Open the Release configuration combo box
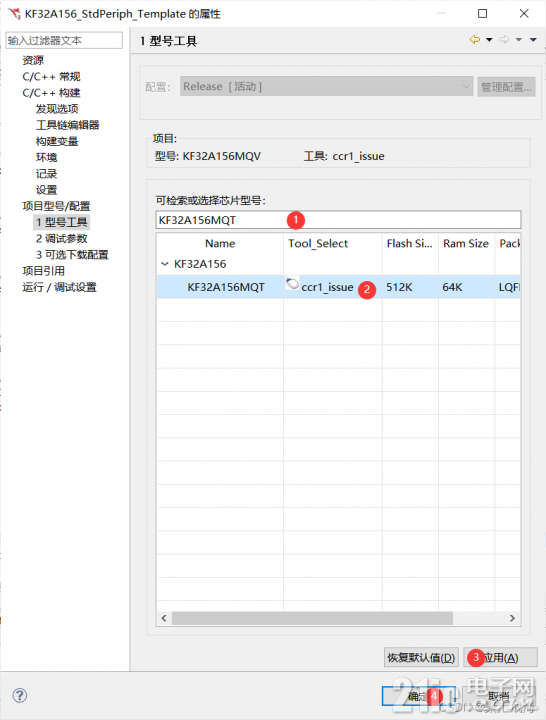The height and width of the screenshot is (720, 546). click(x=326, y=86)
